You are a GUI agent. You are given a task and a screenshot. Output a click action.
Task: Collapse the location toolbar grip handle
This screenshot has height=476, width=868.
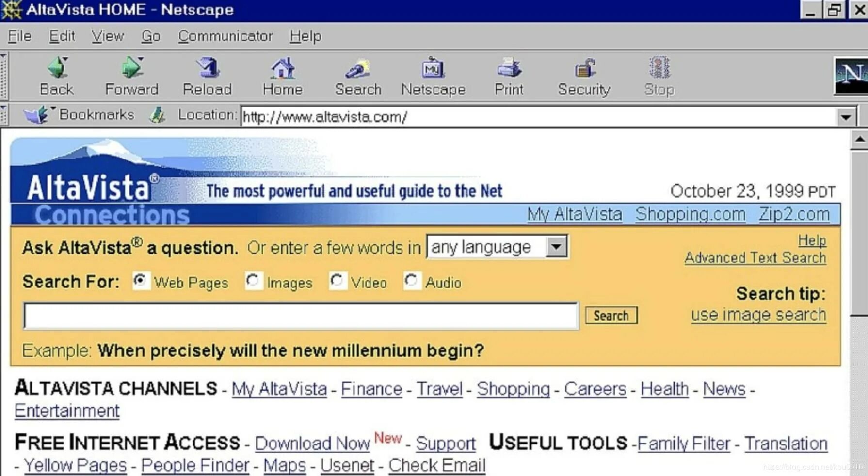[4, 115]
